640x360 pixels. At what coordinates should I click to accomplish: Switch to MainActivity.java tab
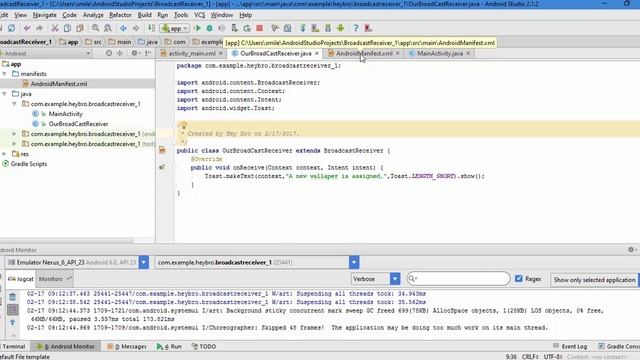point(440,53)
